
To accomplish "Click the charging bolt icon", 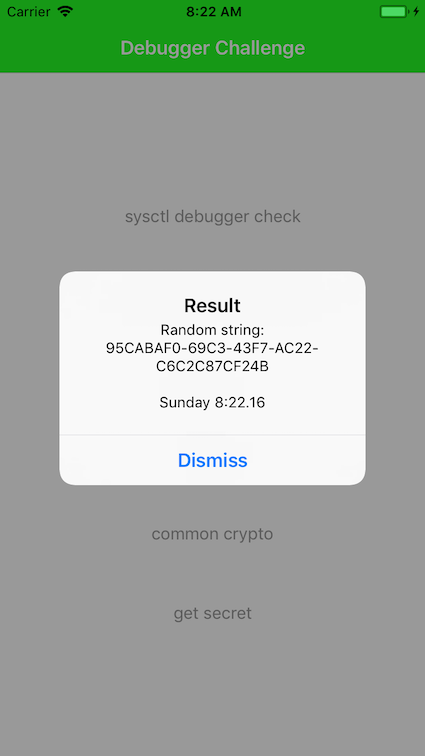I will click(416, 11).
